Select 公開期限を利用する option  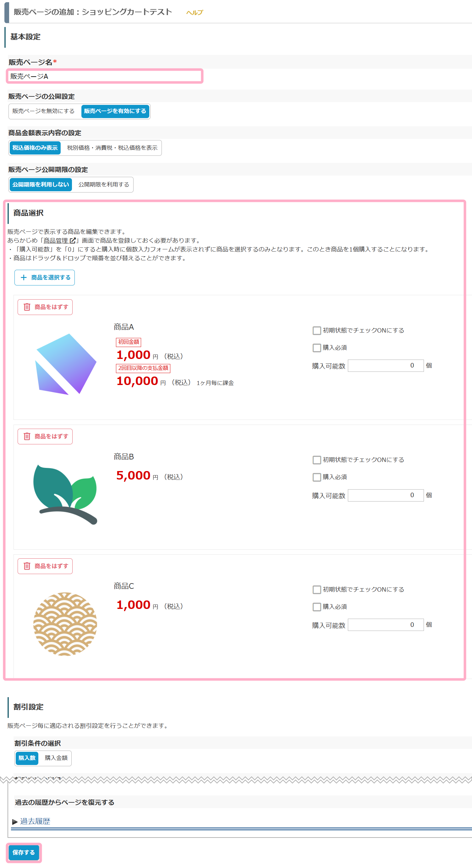103,185
